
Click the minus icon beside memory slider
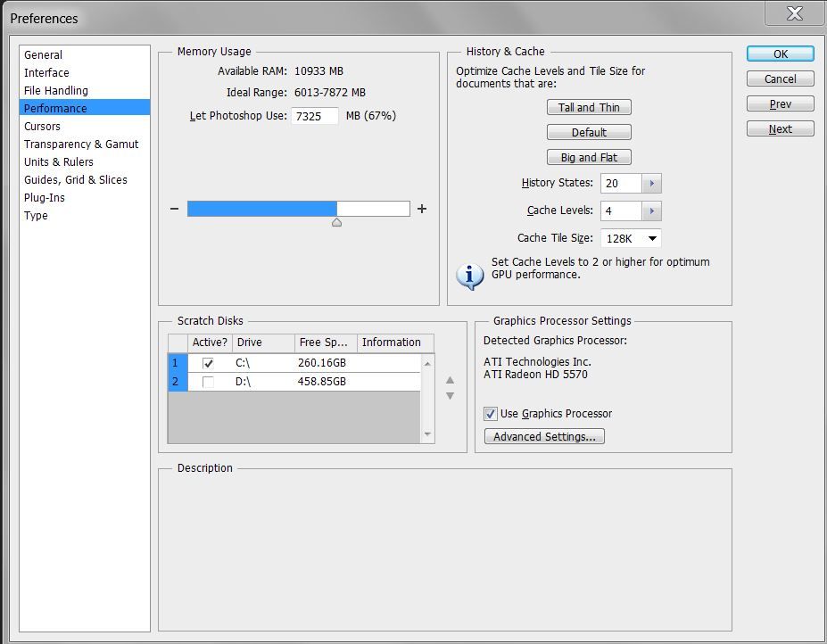[x=175, y=210]
